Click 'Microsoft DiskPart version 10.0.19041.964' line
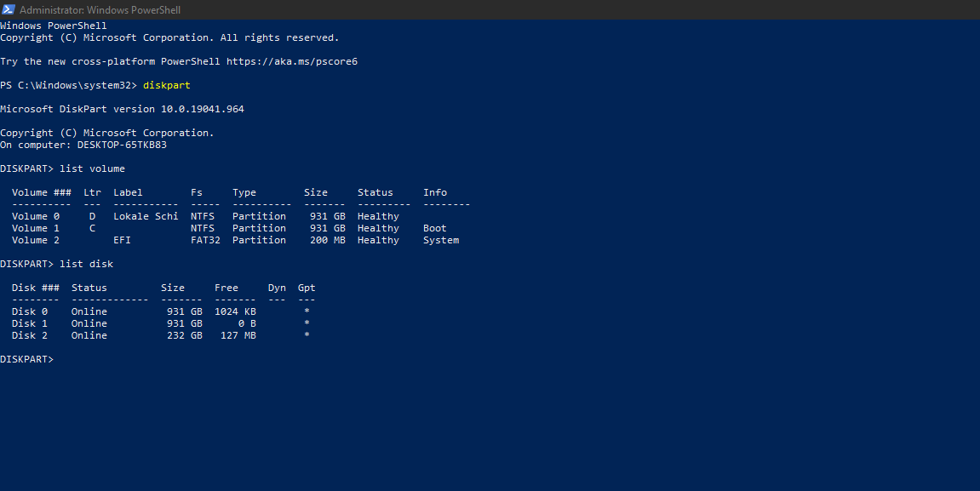 (x=122, y=109)
